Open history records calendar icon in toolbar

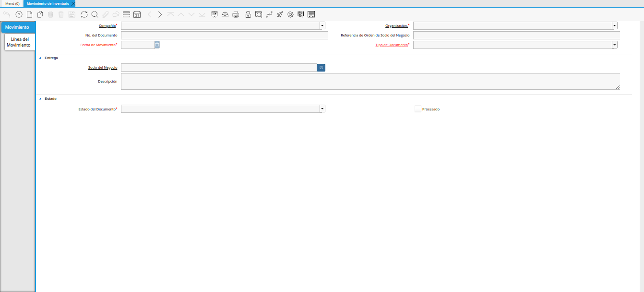[x=137, y=14]
